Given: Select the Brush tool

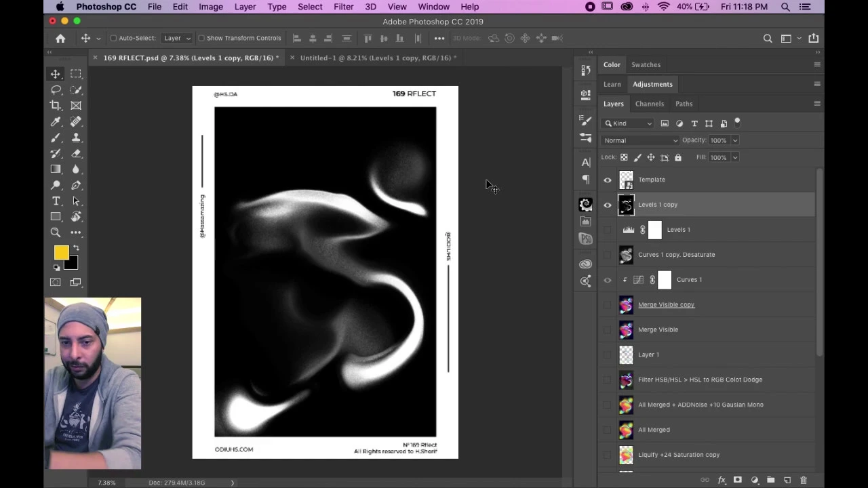Looking at the screenshot, I should [x=56, y=138].
